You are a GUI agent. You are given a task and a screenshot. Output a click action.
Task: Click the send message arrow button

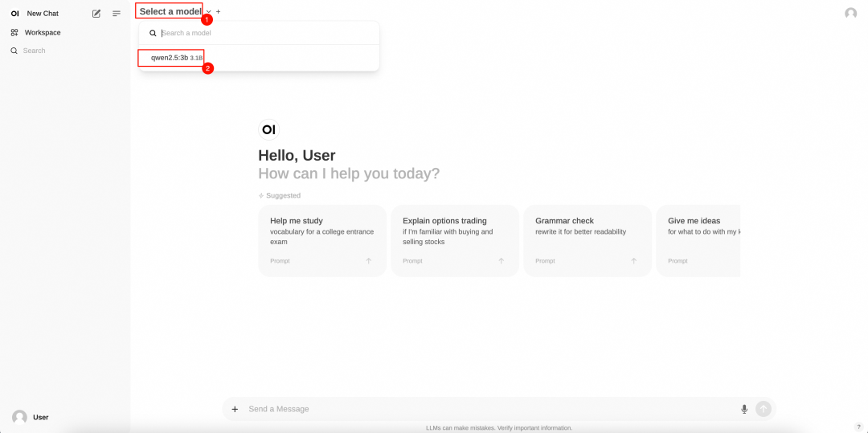click(x=764, y=409)
